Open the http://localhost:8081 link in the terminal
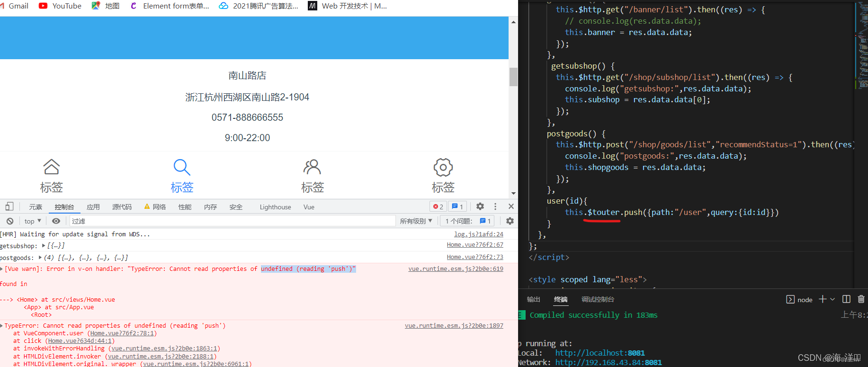868x367 pixels. (x=600, y=353)
